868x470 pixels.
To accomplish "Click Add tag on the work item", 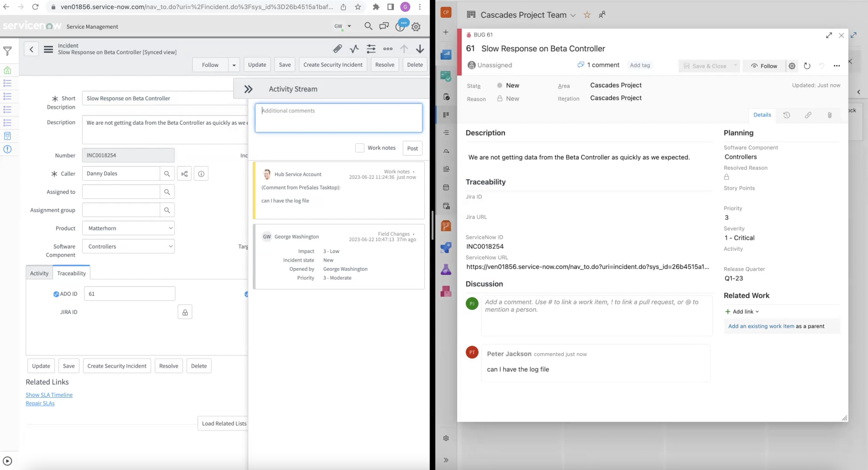I will tap(640, 65).
